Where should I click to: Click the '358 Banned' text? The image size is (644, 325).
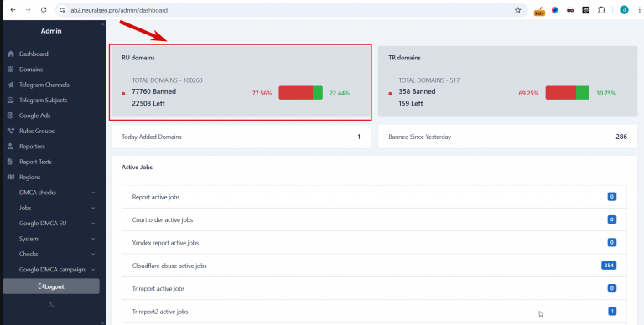click(417, 91)
